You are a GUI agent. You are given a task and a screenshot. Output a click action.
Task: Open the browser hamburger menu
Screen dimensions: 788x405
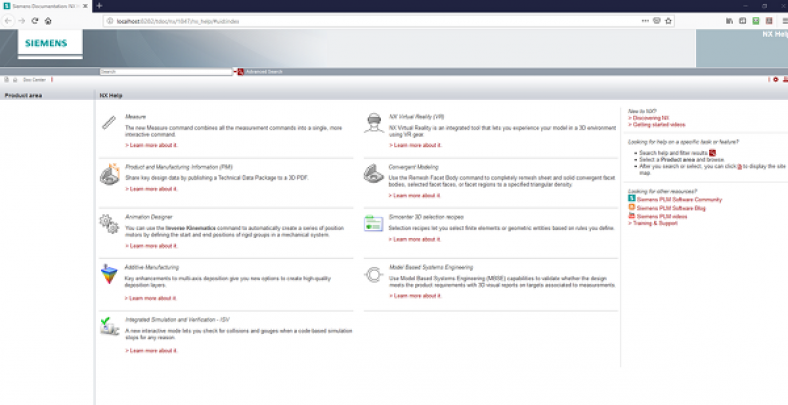(x=785, y=21)
